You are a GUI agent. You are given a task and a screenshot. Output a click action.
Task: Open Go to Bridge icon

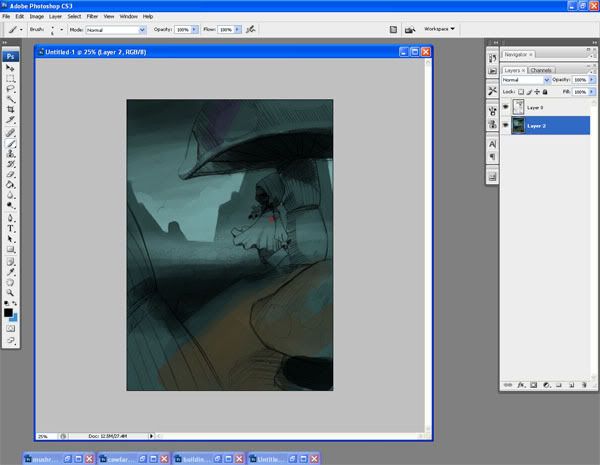[410, 29]
